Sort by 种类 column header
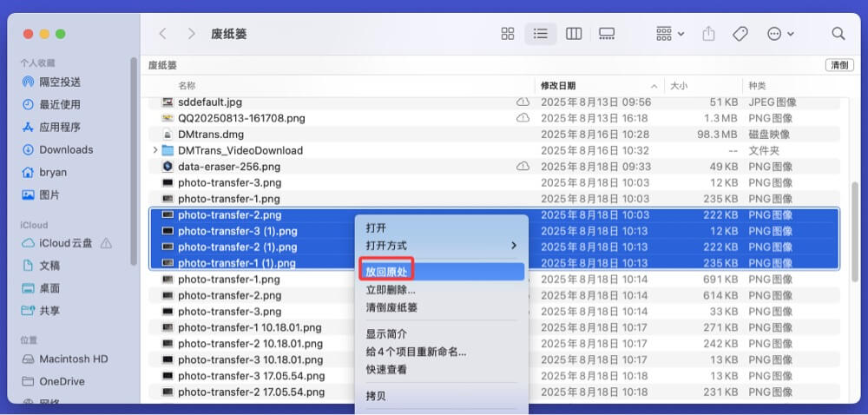 click(x=757, y=86)
